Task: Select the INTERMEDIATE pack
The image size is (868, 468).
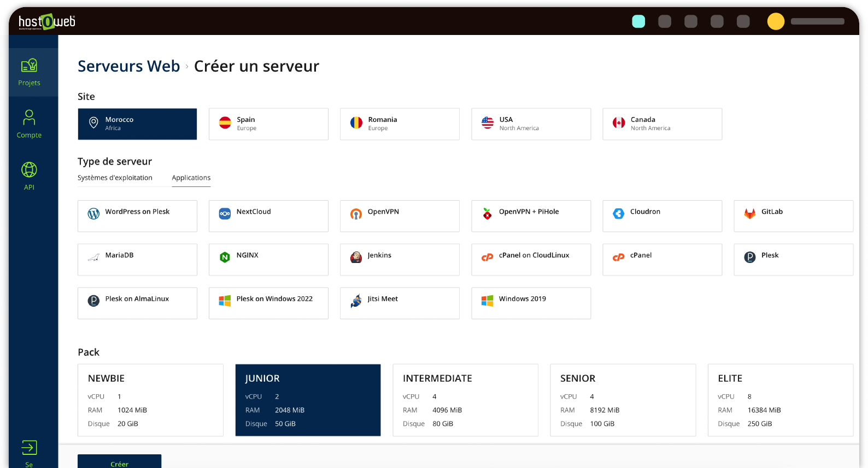Action: pyautogui.click(x=465, y=400)
